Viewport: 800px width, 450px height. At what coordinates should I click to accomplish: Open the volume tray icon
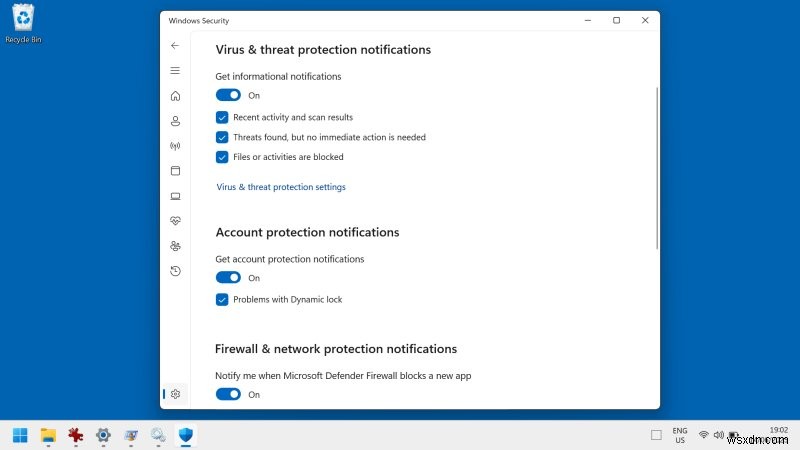tap(718, 435)
